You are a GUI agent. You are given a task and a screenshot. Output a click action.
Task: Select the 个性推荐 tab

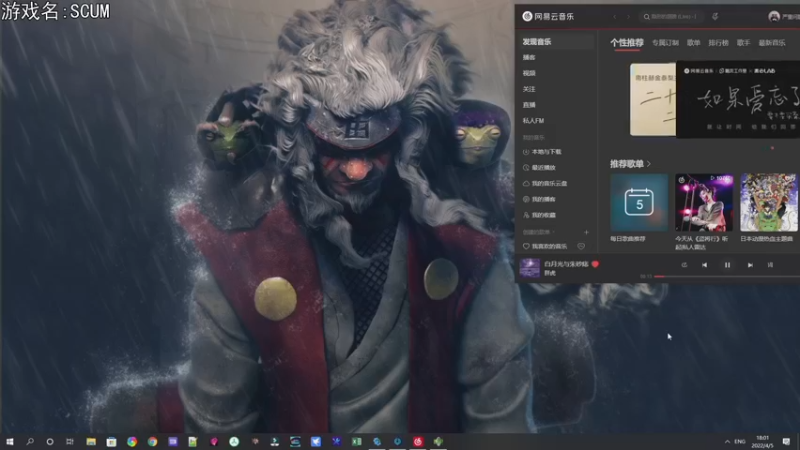click(x=627, y=43)
